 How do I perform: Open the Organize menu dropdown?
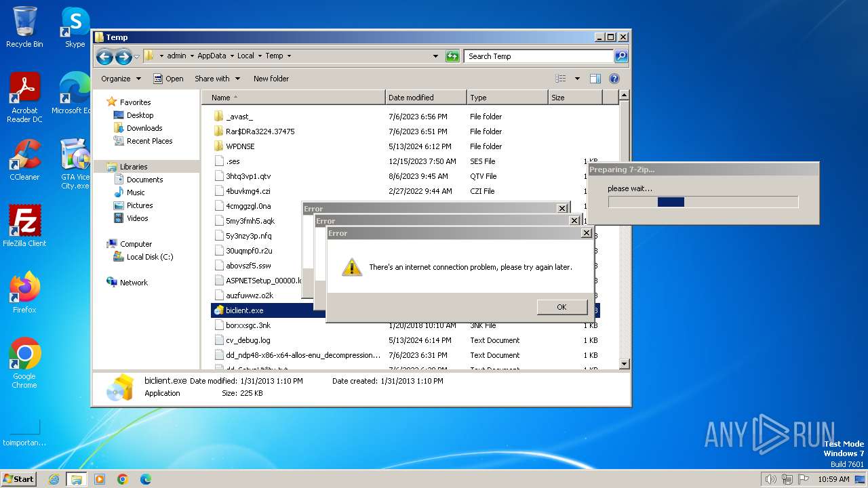[x=121, y=79]
